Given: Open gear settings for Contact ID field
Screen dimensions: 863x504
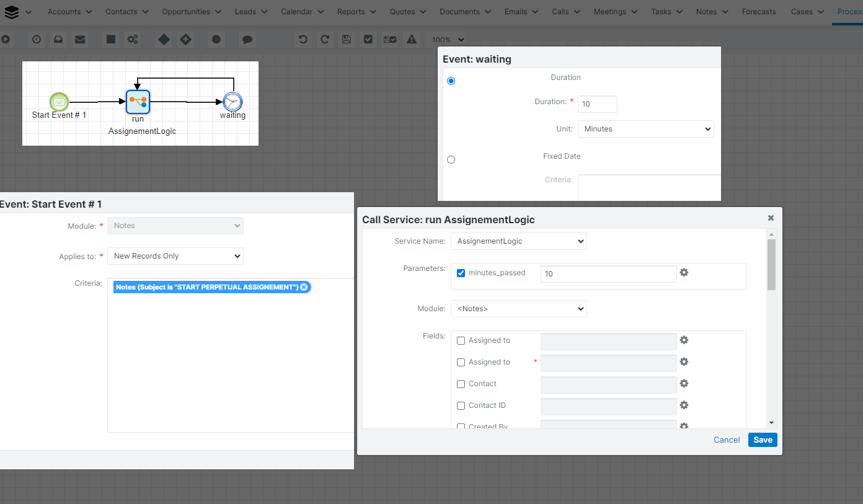Looking at the screenshot, I should coord(684,405).
